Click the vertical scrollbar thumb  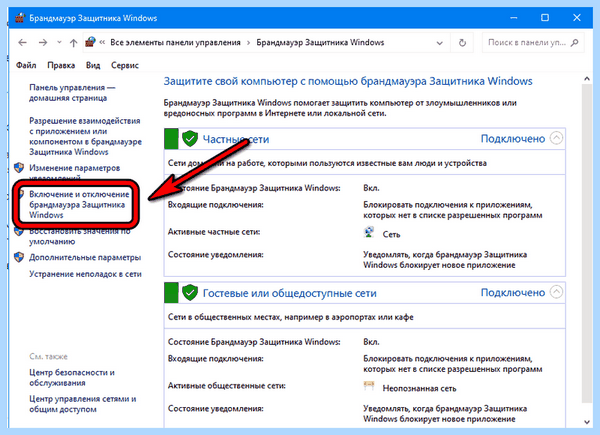click(587, 243)
